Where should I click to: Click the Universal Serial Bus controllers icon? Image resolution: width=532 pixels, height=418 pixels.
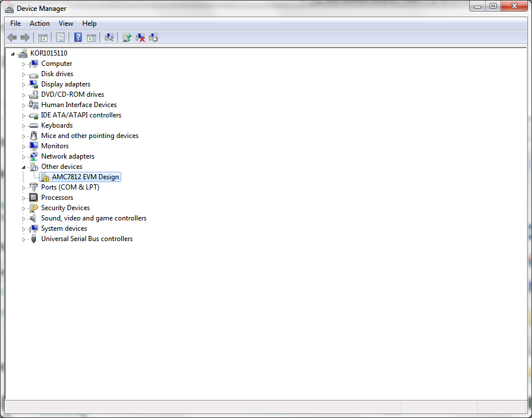click(34, 239)
